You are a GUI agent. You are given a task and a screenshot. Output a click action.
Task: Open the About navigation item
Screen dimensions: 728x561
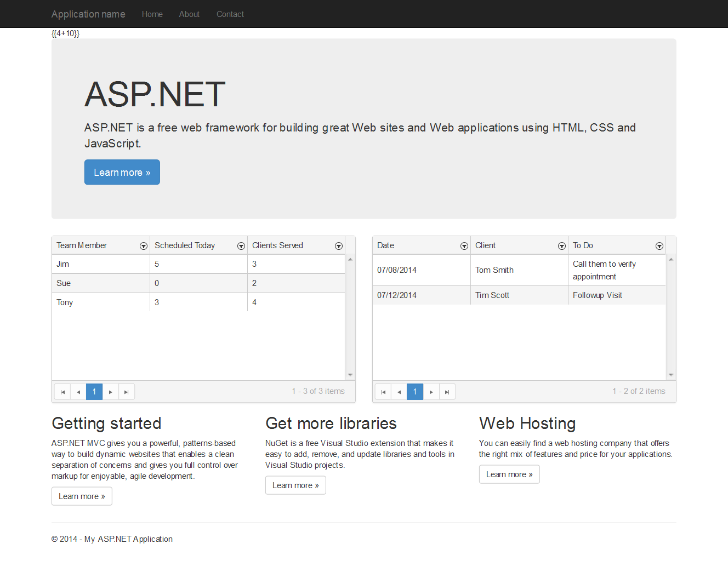[189, 14]
